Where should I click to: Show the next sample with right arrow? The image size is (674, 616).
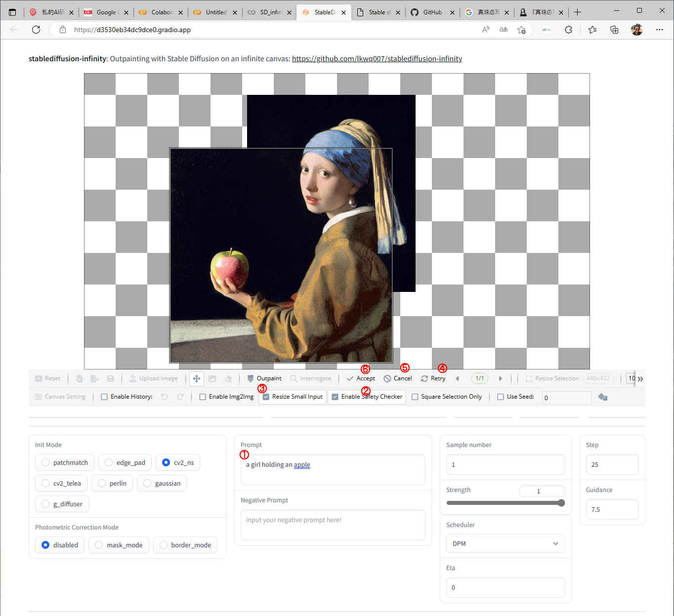pos(500,378)
